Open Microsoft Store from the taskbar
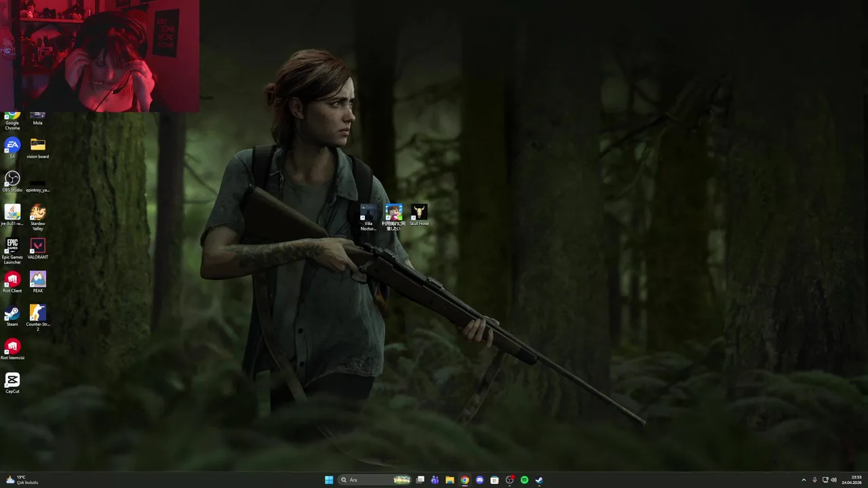868x488 pixels. pyautogui.click(x=494, y=480)
